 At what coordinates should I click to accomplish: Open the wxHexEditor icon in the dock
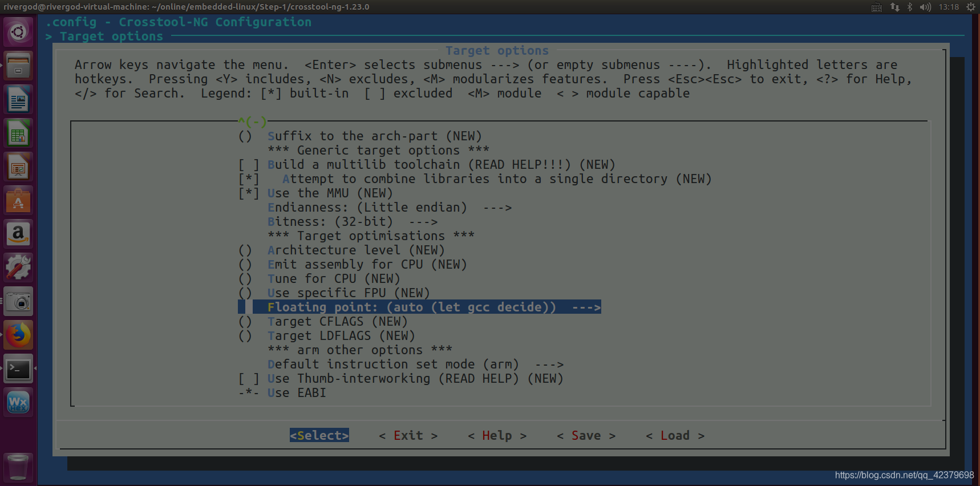coord(18,402)
